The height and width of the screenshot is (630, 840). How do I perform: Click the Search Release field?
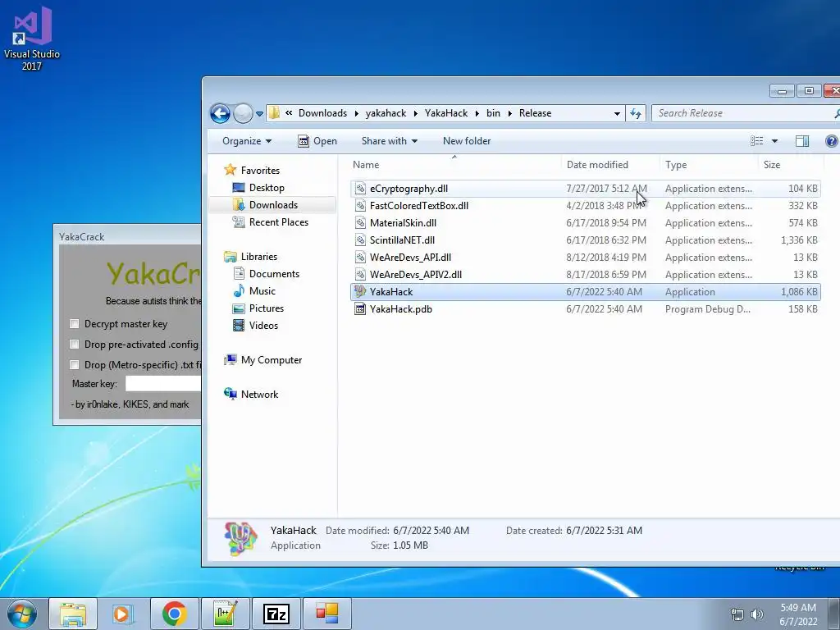point(745,113)
